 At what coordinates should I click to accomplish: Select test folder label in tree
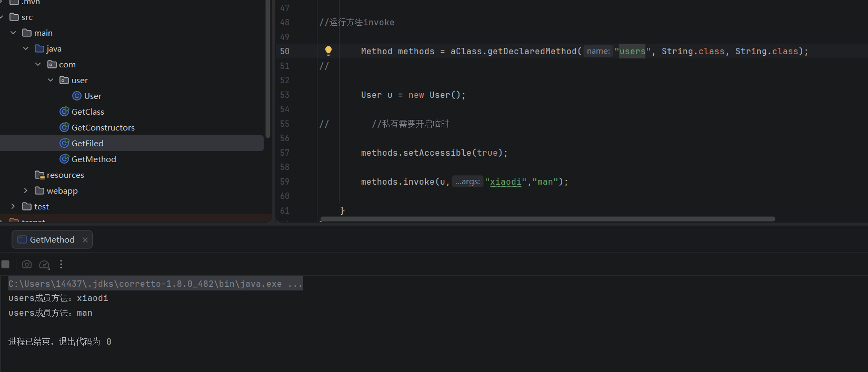point(42,206)
